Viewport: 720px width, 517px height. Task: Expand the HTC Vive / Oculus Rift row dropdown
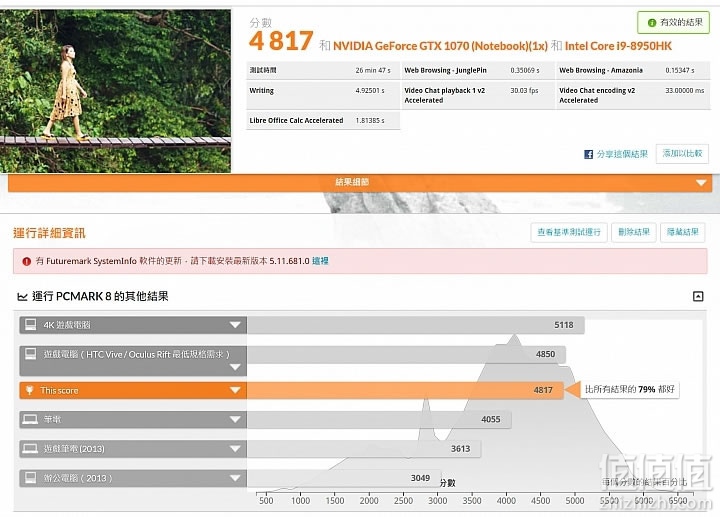(235, 367)
